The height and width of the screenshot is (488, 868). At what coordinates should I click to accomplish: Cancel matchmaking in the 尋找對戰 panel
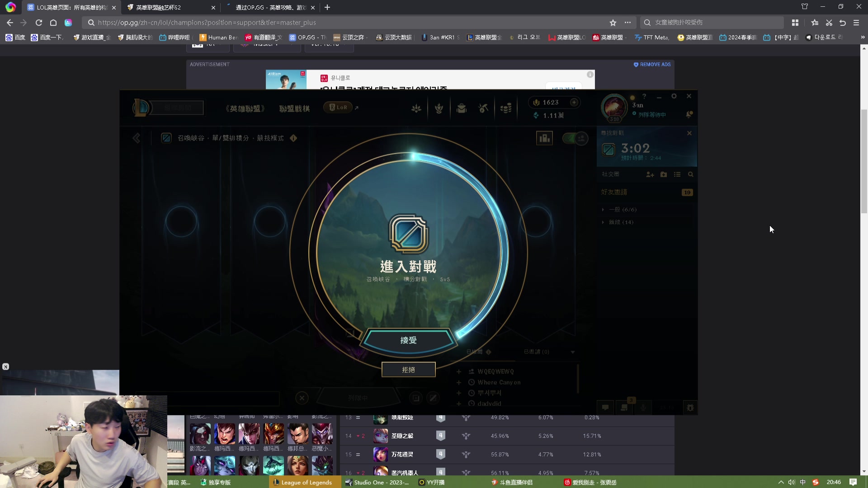(689, 133)
